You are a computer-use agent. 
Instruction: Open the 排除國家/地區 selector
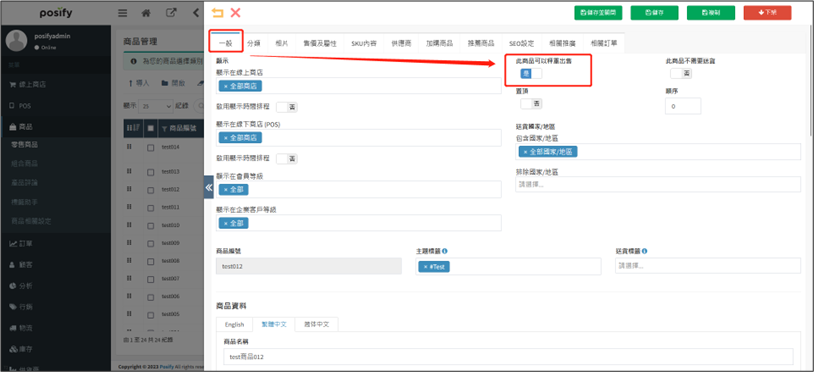pos(658,184)
